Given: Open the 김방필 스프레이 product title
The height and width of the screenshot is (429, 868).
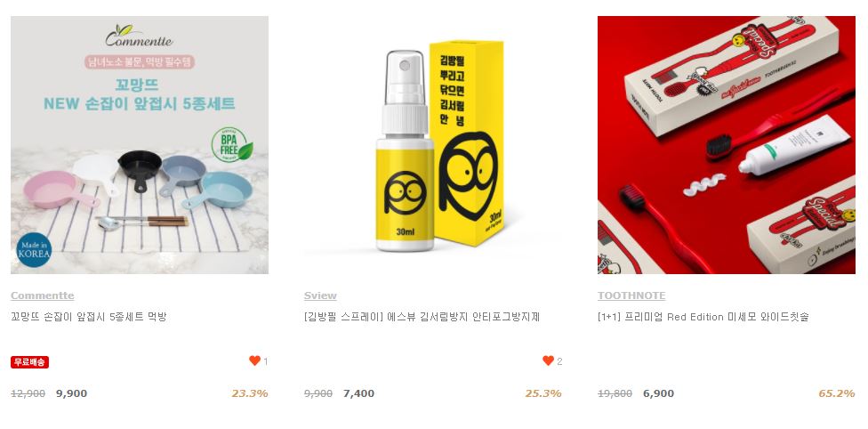Looking at the screenshot, I should (422, 317).
